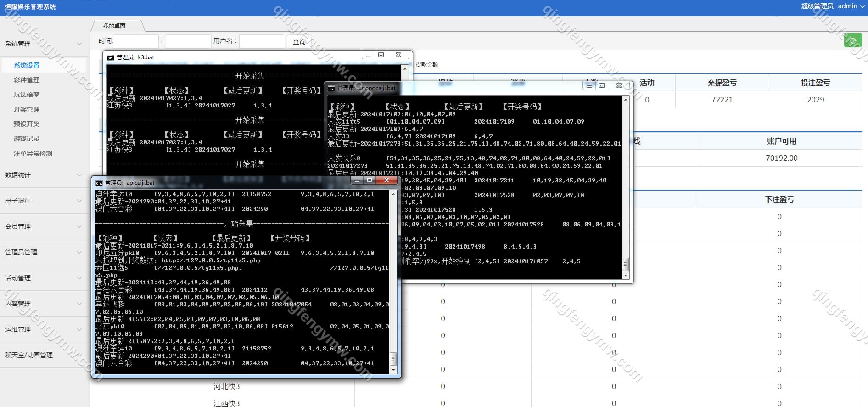Expand the 数据统计 sidebar section
This screenshot has width=868, height=407.
click(79, 175)
